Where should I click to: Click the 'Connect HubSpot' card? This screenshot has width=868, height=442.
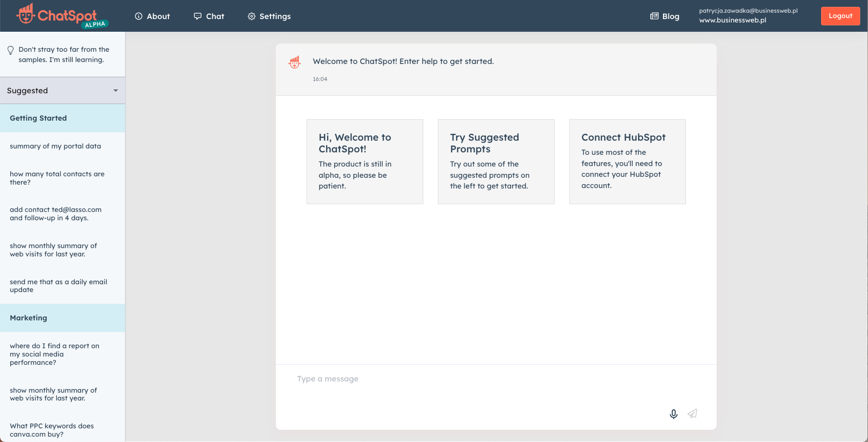(x=627, y=162)
